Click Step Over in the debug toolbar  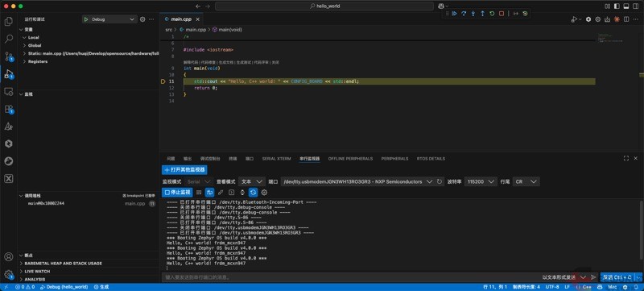[464, 14]
